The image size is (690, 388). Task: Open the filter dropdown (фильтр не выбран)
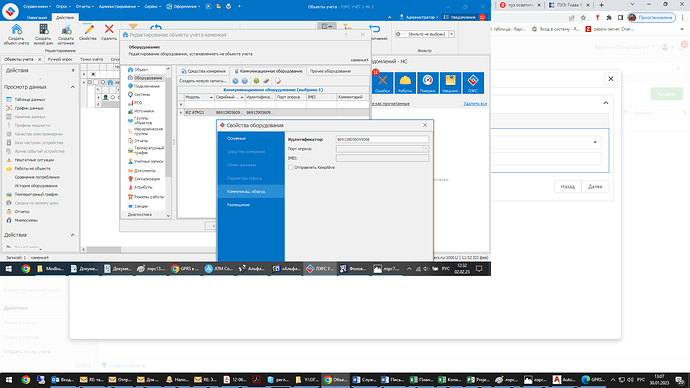pyautogui.click(x=451, y=34)
